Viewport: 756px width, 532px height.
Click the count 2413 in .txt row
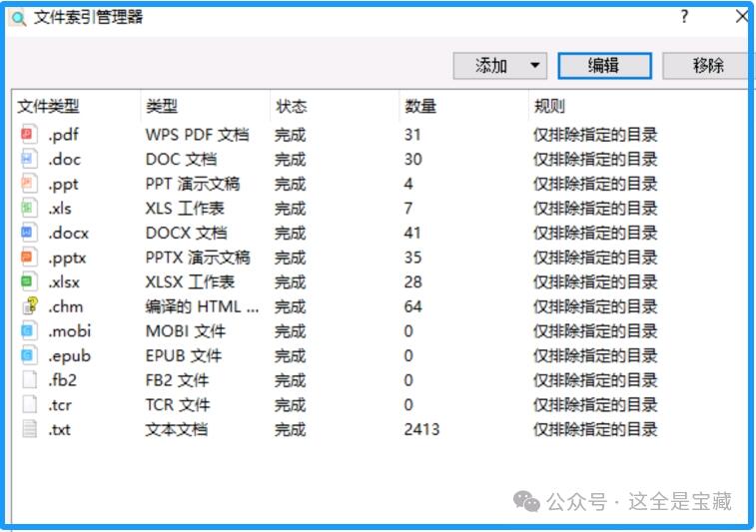[421, 429]
